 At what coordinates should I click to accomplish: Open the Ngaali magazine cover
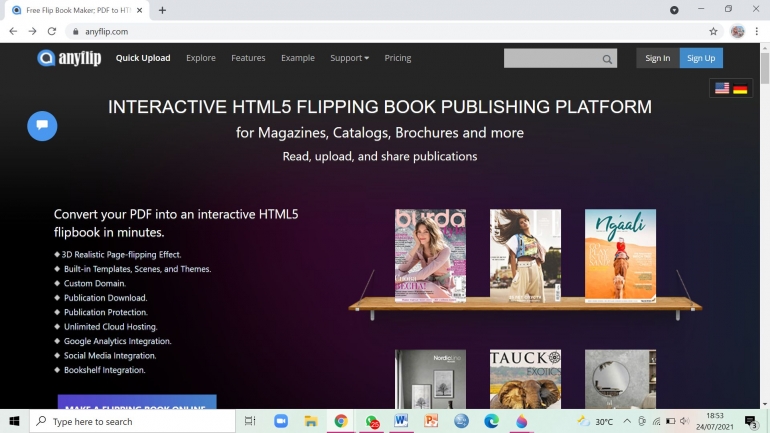620,255
